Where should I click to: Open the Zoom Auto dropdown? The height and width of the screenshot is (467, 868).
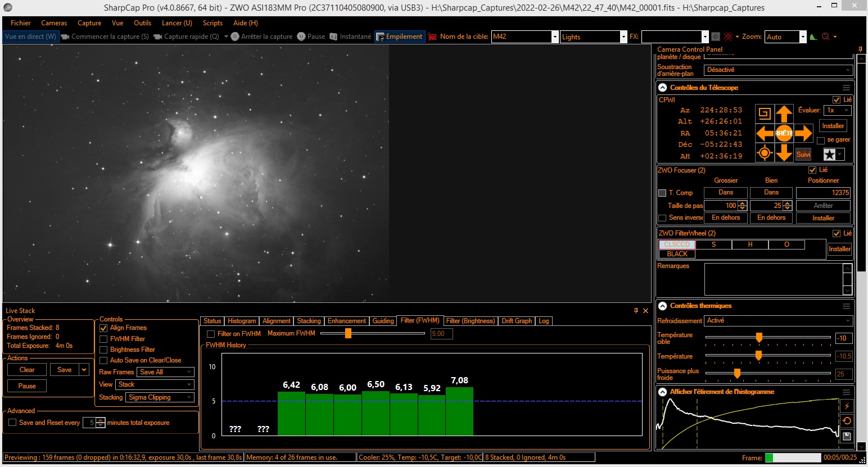[x=803, y=37]
